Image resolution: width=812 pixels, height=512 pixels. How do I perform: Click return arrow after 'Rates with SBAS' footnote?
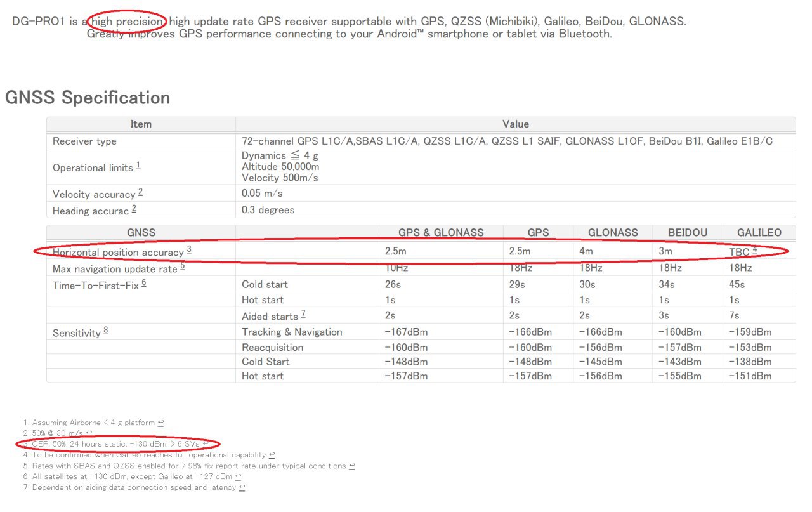tap(351, 466)
